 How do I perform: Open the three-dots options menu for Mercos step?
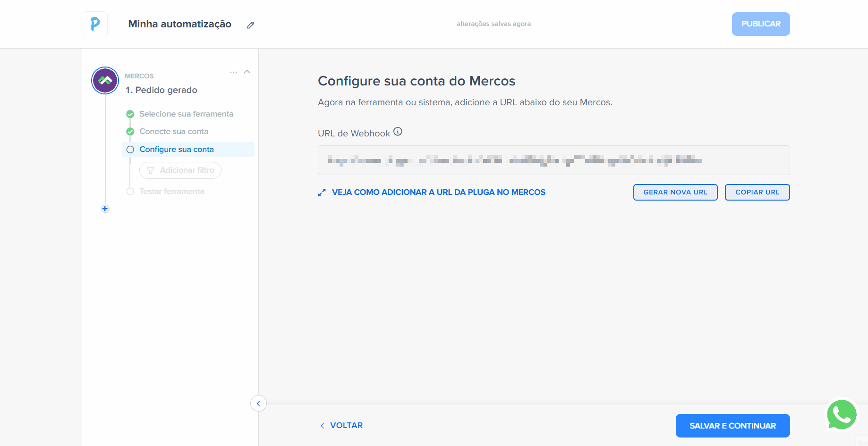[234, 72]
